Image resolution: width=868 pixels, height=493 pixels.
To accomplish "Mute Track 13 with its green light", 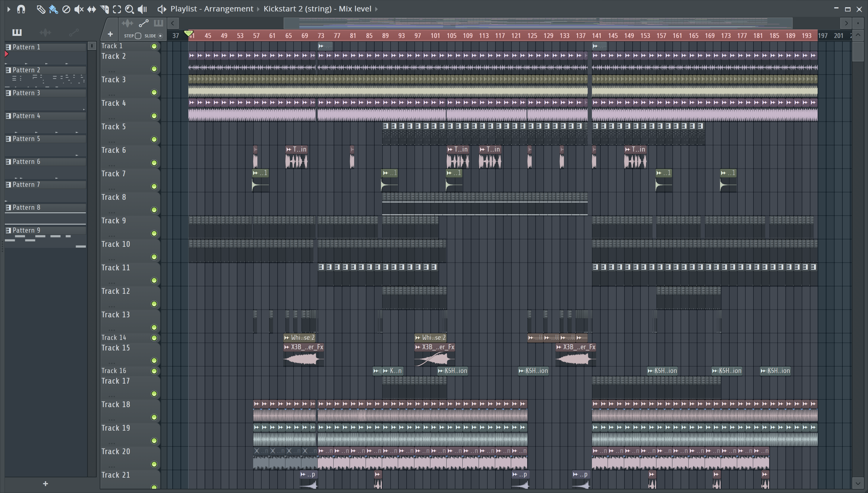I will click(154, 328).
